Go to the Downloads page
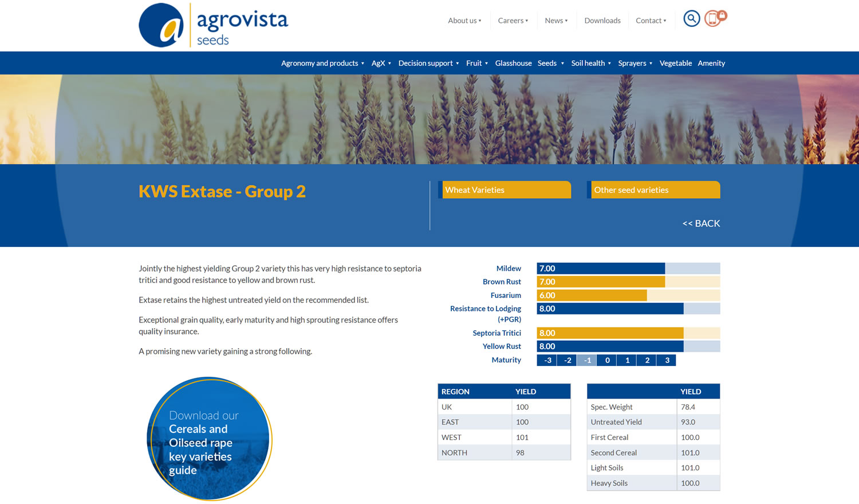This screenshot has height=504, width=859. click(602, 21)
